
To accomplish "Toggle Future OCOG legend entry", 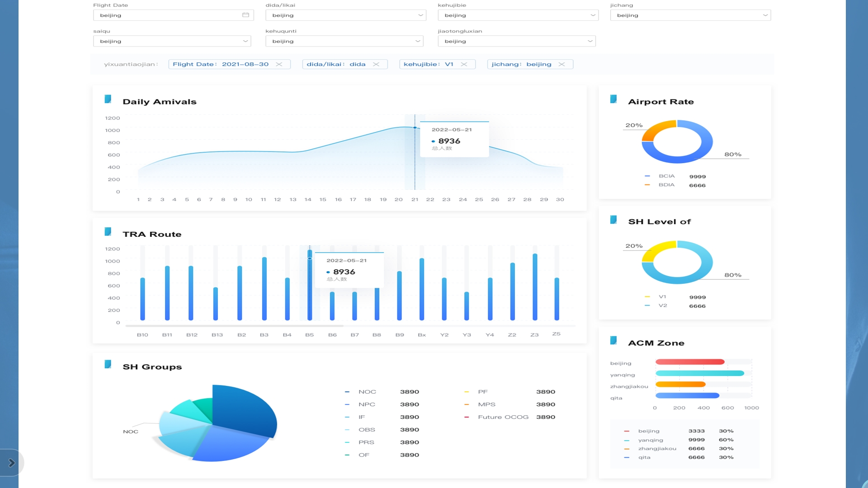I will (x=503, y=417).
